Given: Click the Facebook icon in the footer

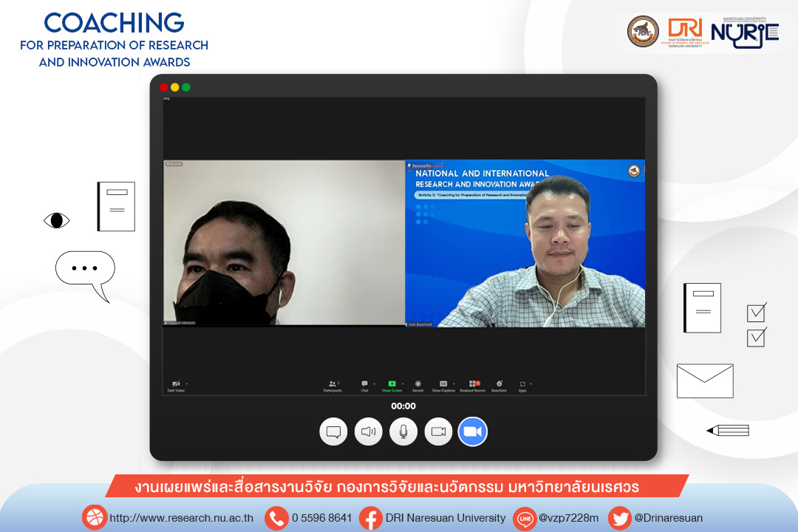Looking at the screenshot, I should pos(371,518).
